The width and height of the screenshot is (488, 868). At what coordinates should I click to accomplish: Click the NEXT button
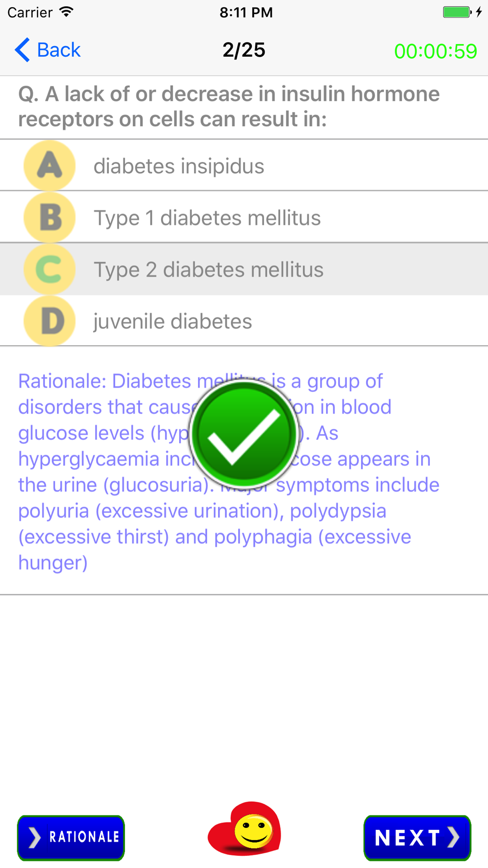pos(417,838)
